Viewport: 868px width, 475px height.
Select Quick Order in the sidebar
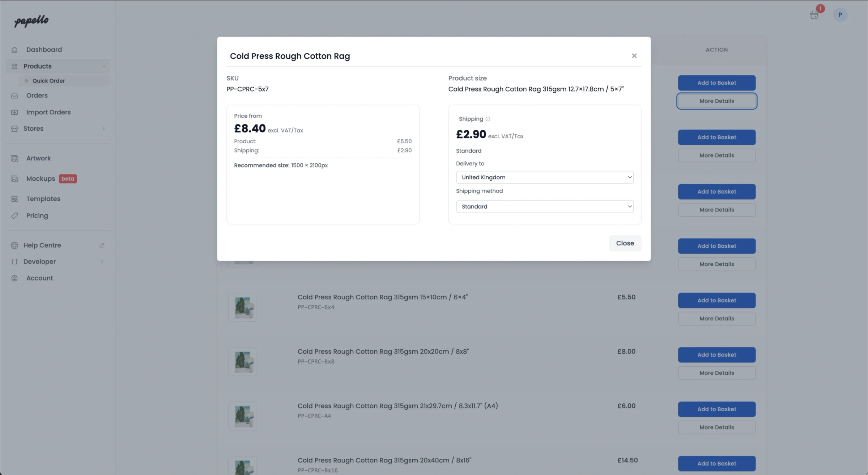tap(49, 80)
